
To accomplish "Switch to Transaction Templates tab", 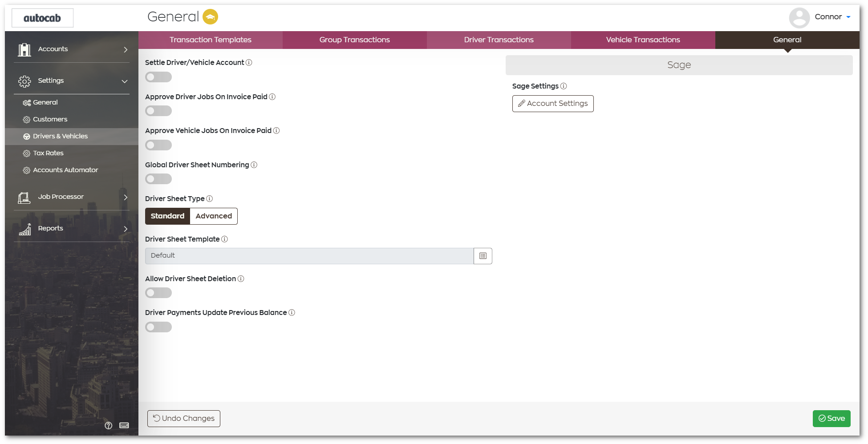I will coord(211,40).
